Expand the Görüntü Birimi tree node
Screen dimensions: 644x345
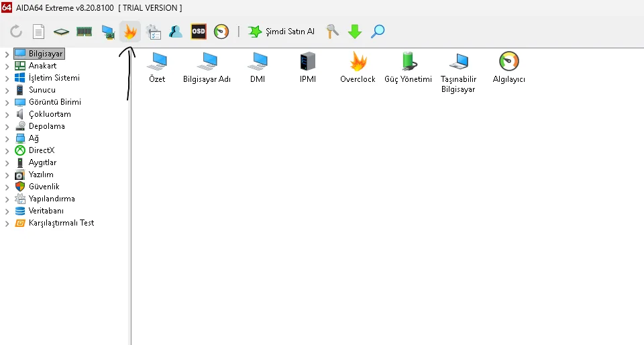[7, 103]
